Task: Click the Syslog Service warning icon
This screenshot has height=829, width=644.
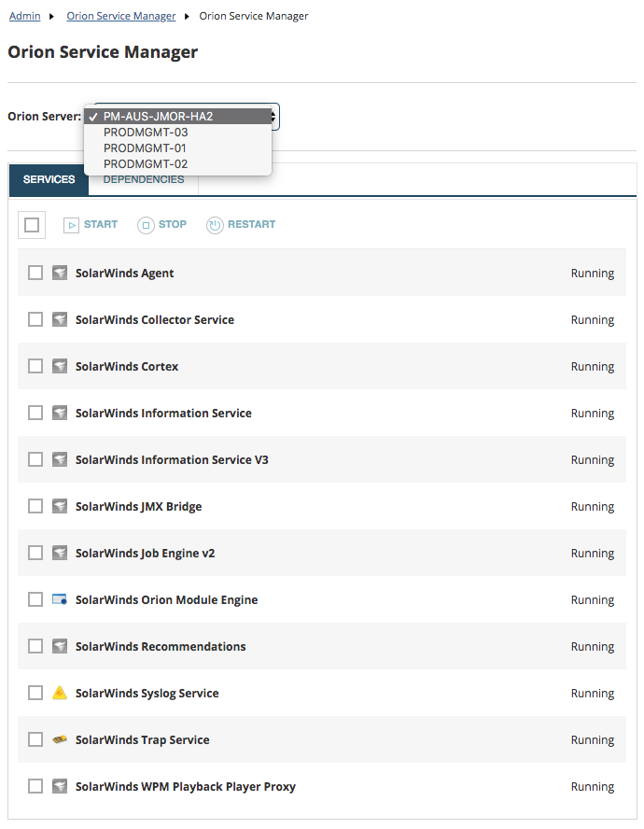Action: pos(60,693)
